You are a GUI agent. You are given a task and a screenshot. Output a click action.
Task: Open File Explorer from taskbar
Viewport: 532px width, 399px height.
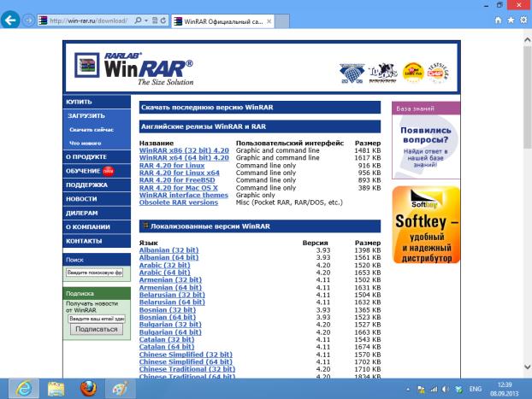coord(56,389)
